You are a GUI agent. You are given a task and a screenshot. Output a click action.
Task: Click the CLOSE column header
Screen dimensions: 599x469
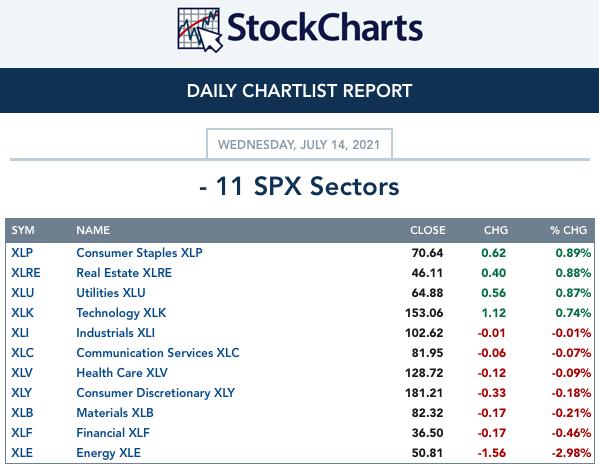click(427, 230)
